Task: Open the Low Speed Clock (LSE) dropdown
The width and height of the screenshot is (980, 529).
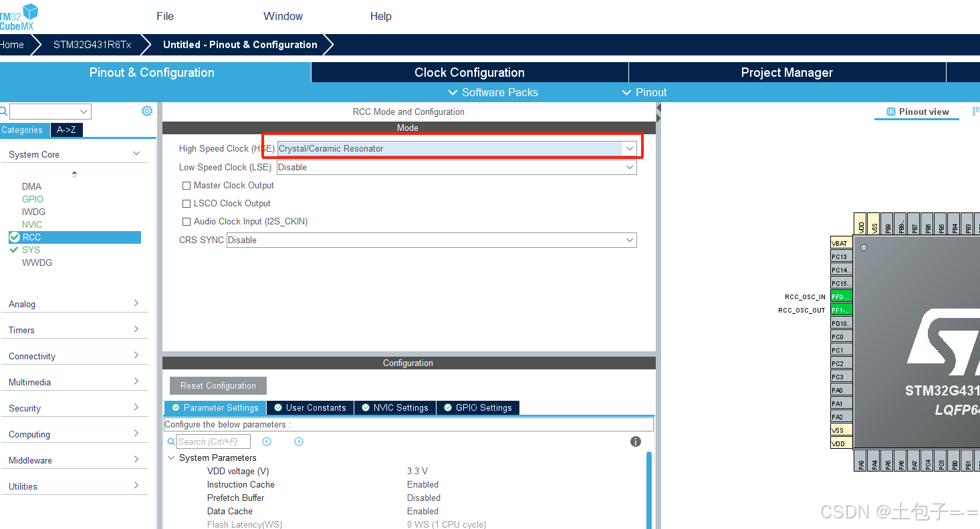Action: (457, 167)
